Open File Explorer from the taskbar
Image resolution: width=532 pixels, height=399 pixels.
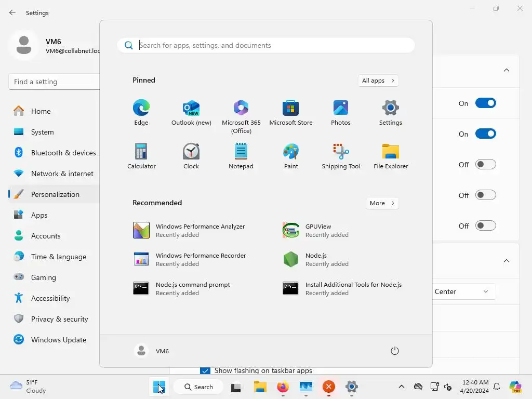(x=260, y=387)
